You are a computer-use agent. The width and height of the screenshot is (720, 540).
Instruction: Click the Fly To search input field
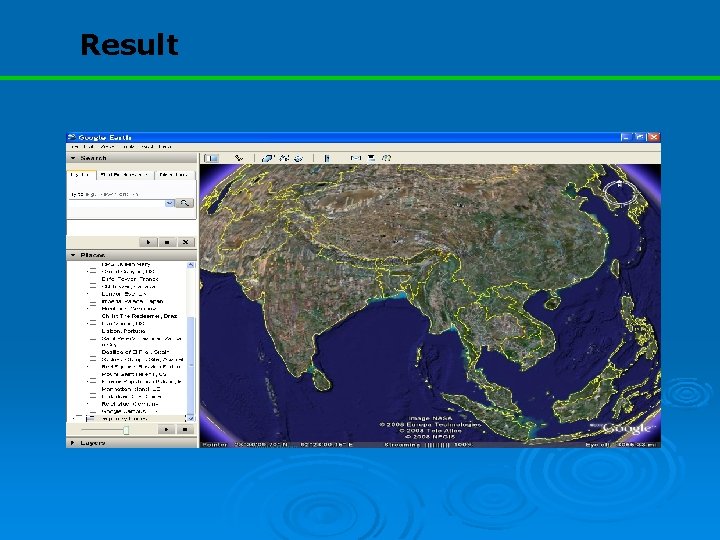click(x=117, y=202)
